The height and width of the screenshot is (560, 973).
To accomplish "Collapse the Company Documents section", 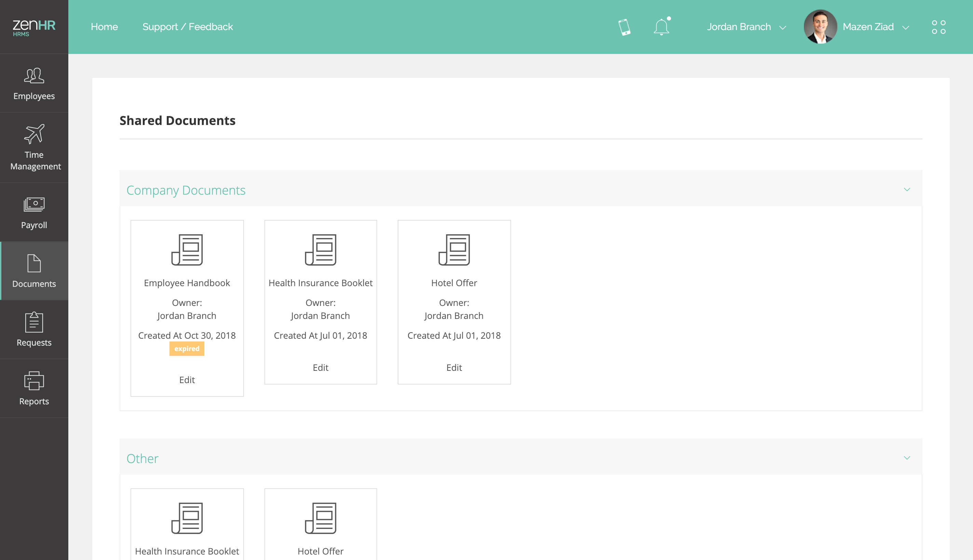I will (907, 190).
